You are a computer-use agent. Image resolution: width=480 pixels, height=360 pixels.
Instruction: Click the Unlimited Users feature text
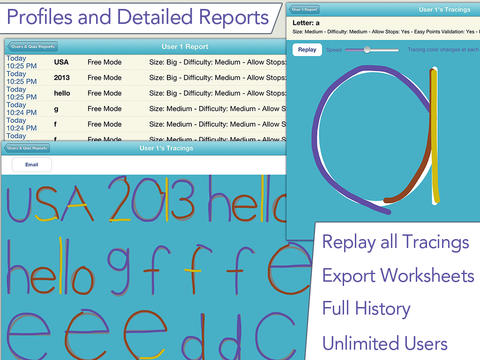(385, 343)
